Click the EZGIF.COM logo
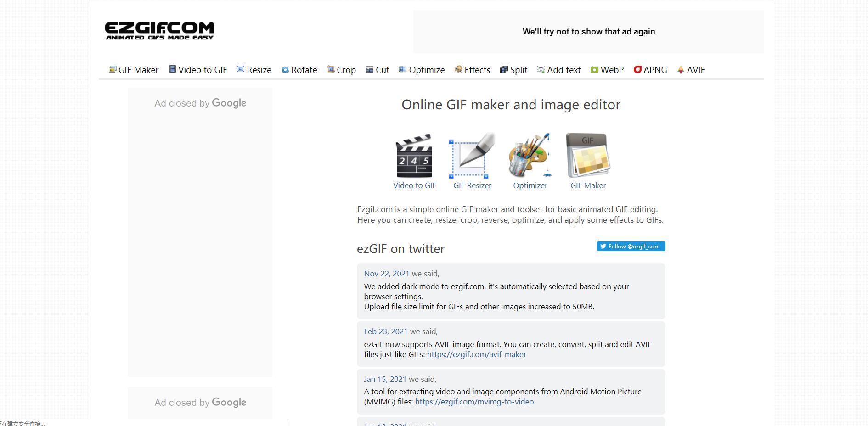 [x=159, y=31]
